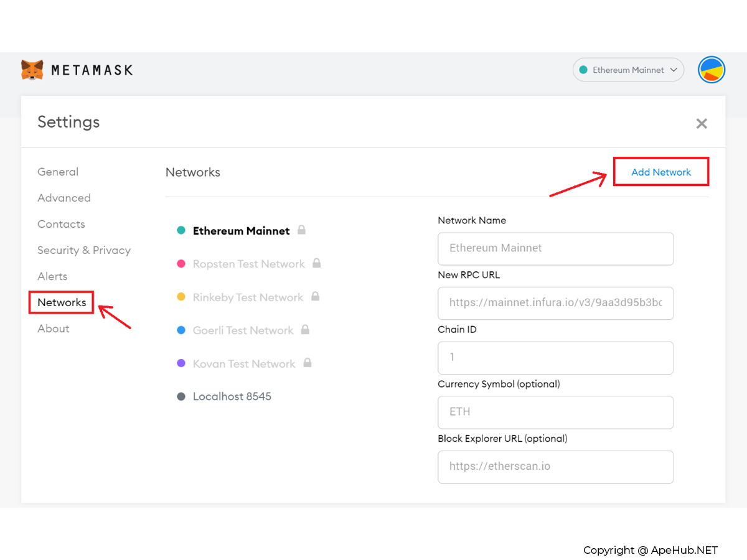
Task: Choose Goerli Test Network in the list
Action: 243,330
